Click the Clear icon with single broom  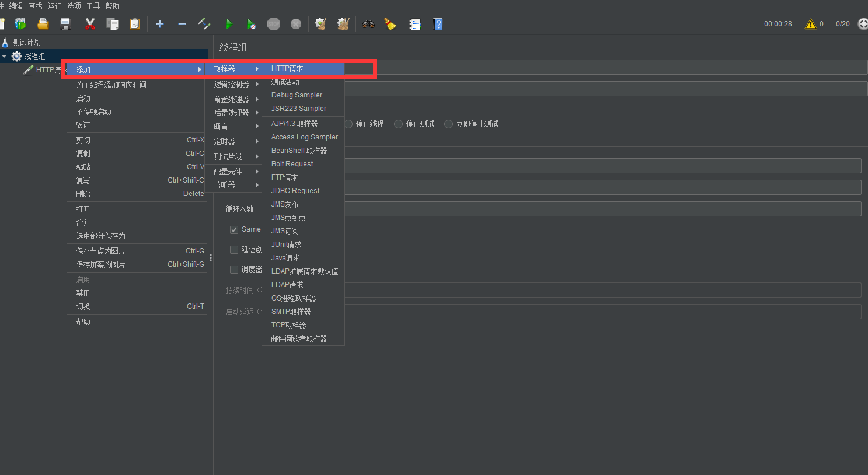coord(320,24)
